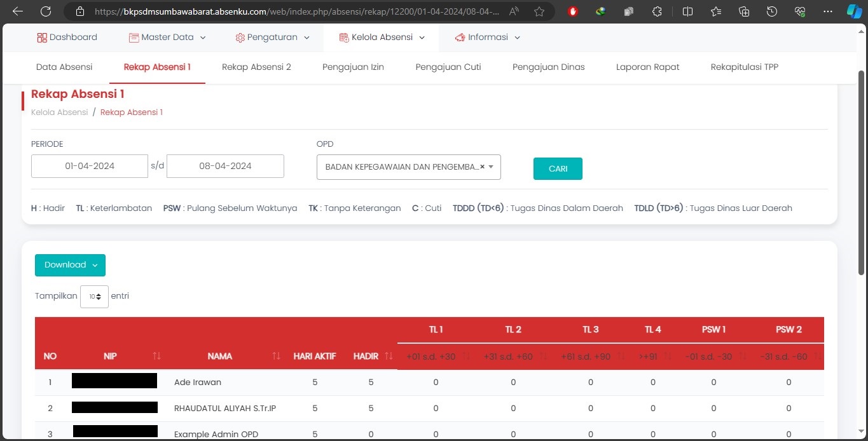Change the entries-per-page selector
Viewport: 868px width, 441px height.
point(94,296)
